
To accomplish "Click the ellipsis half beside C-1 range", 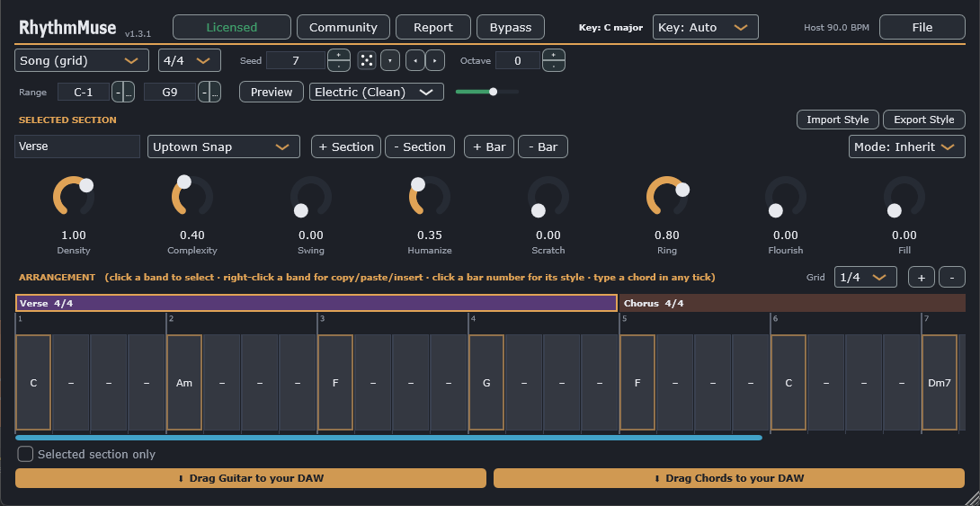I will (129, 93).
